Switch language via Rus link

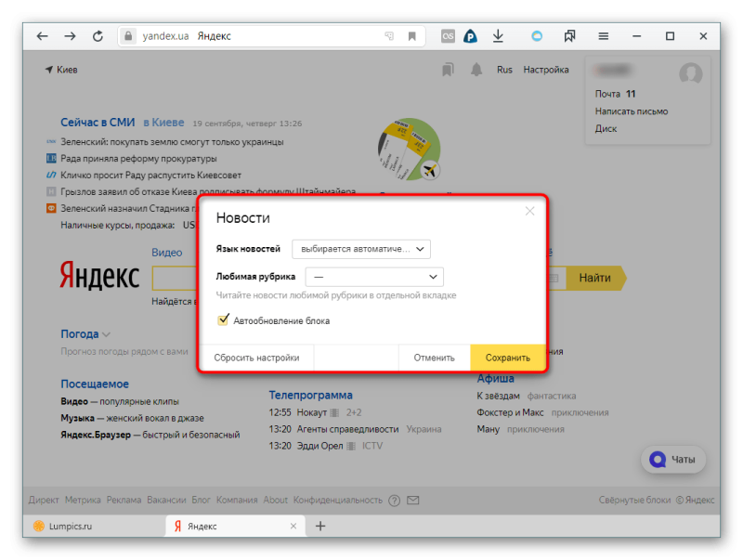click(x=504, y=70)
